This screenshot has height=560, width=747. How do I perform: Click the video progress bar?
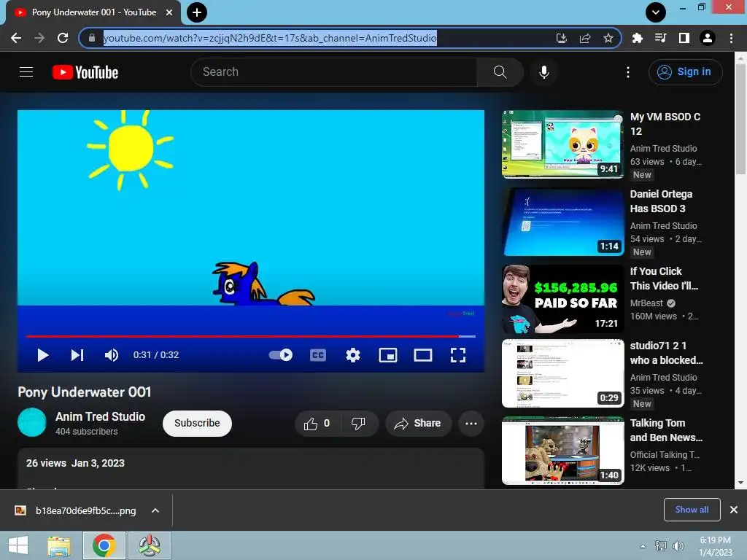tap(251, 336)
